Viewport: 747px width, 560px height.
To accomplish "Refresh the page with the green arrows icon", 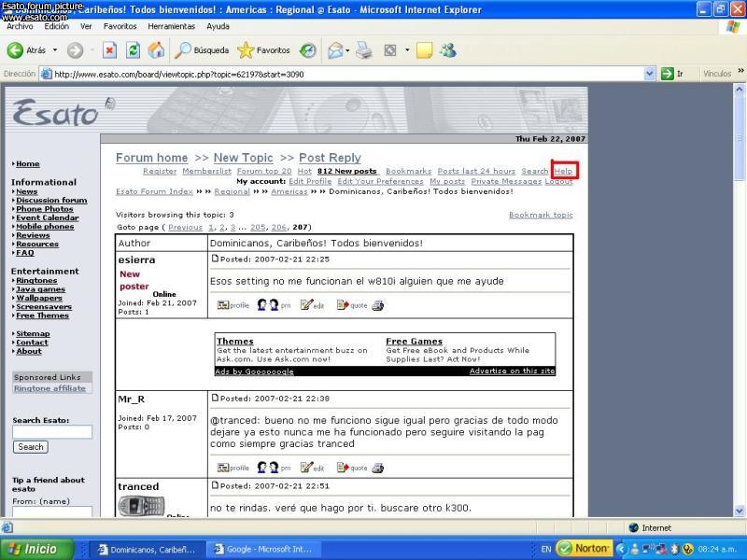I will (x=133, y=50).
